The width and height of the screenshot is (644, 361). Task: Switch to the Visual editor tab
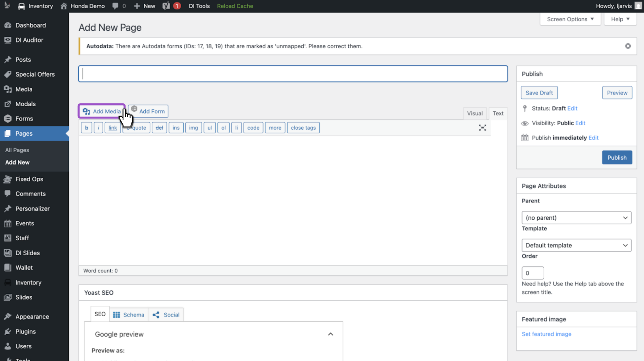pyautogui.click(x=475, y=113)
